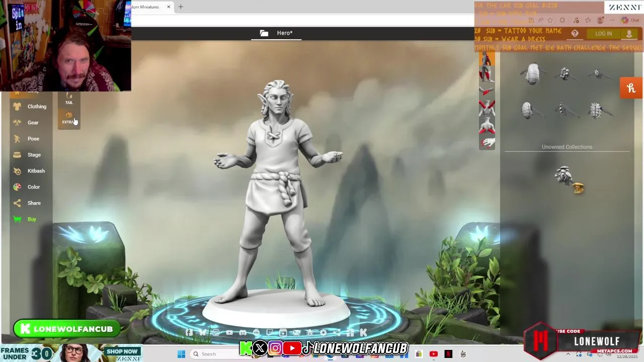Click the Unowned Collections heading
This screenshot has height=362, width=644.
[x=567, y=147]
